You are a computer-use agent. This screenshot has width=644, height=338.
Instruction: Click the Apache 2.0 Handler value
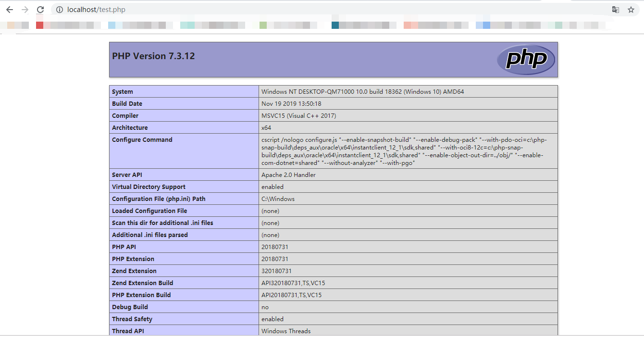point(288,175)
